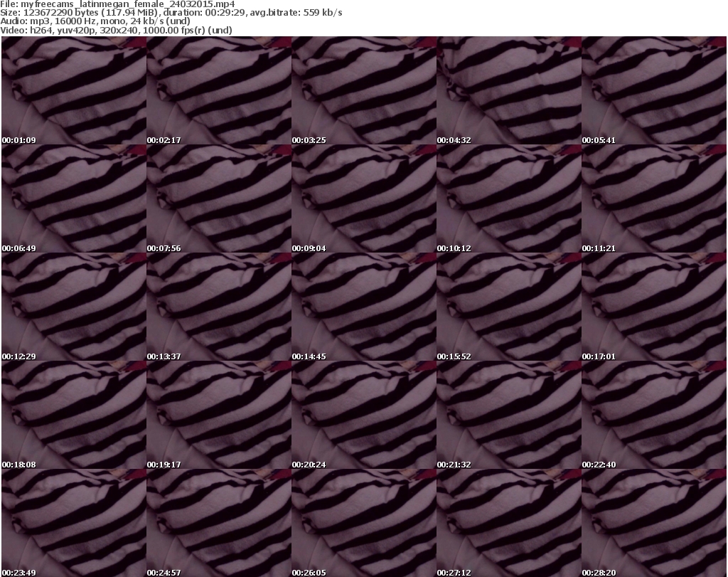
Task: Select the thumbnail timestamped 00:05:41
Action: 654,90
